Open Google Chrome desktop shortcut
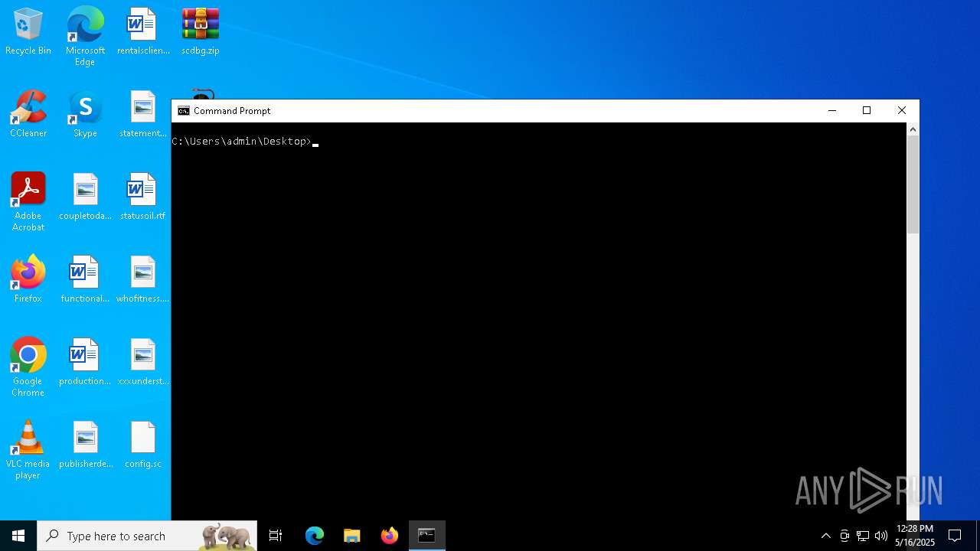This screenshot has height=551, width=980. pyautogui.click(x=28, y=367)
